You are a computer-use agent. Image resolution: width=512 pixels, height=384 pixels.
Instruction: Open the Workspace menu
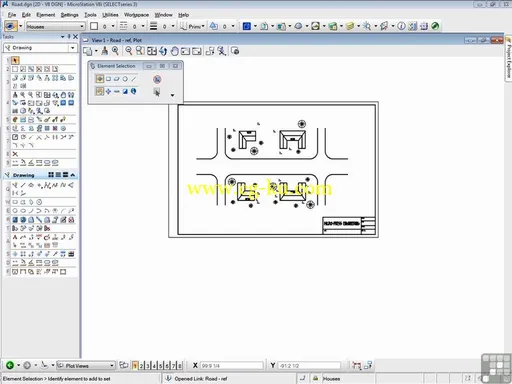136,15
